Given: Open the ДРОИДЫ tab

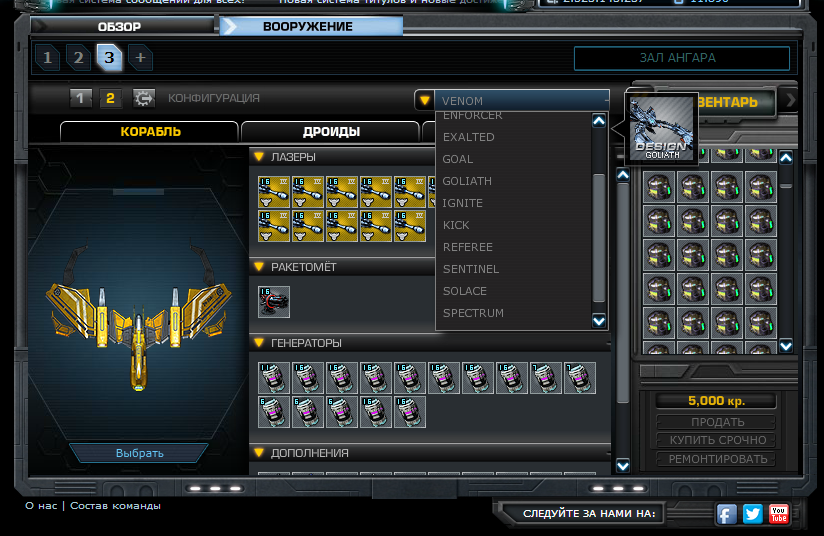Looking at the screenshot, I should pos(331,131).
